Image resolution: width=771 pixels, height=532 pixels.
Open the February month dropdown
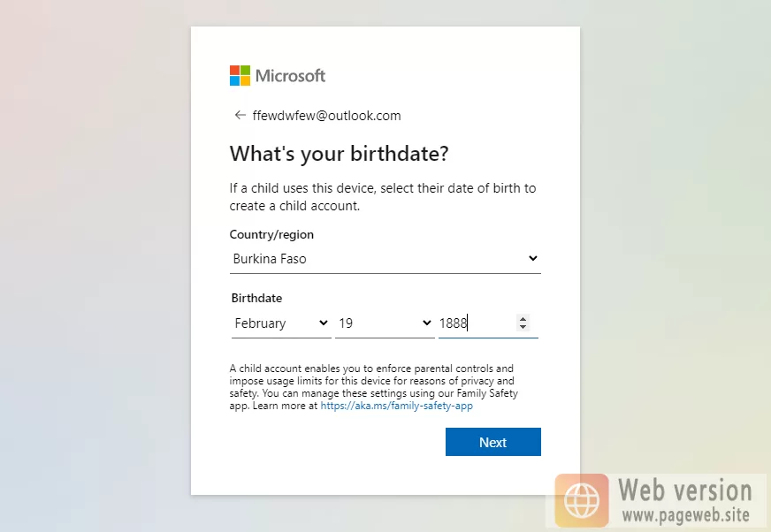pos(281,323)
